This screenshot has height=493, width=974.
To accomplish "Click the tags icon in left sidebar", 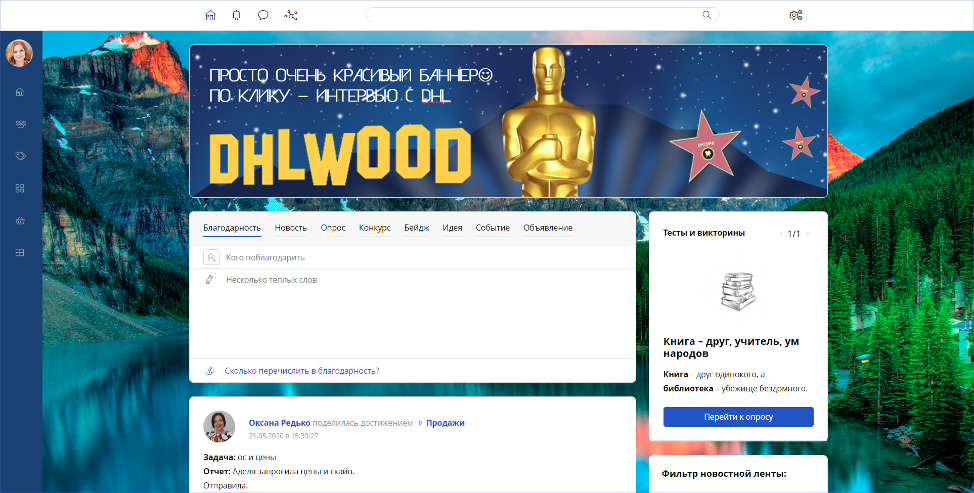I will tap(20, 156).
